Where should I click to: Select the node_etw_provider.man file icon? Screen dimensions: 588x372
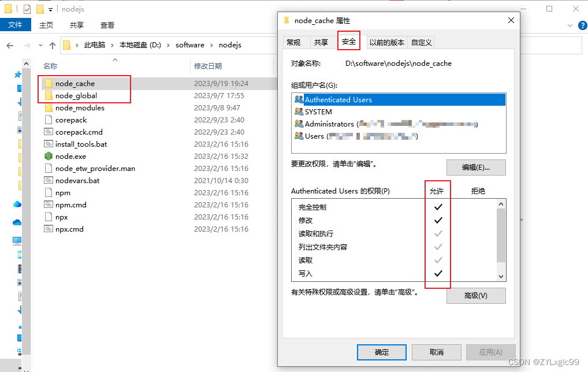click(x=49, y=168)
